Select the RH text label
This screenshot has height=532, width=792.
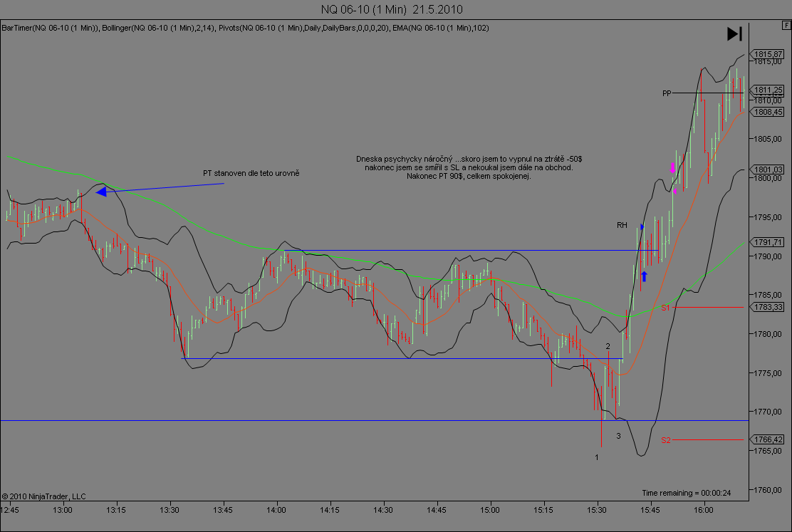pos(622,225)
